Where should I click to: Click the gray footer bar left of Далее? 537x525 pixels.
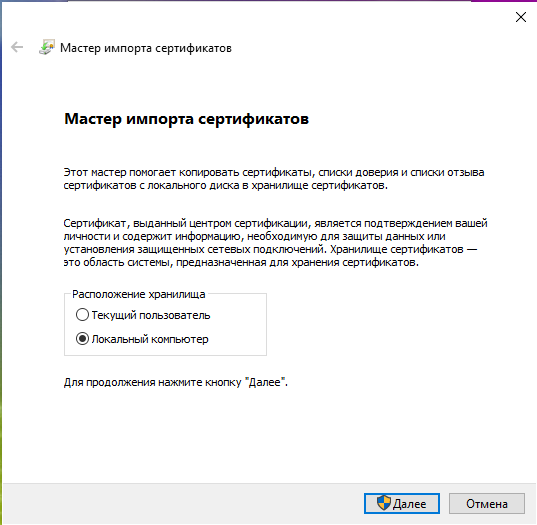(182, 503)
